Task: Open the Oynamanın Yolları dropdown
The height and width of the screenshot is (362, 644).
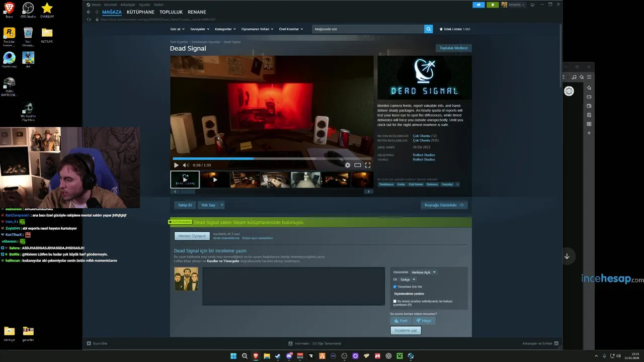Action: (257, 29)
